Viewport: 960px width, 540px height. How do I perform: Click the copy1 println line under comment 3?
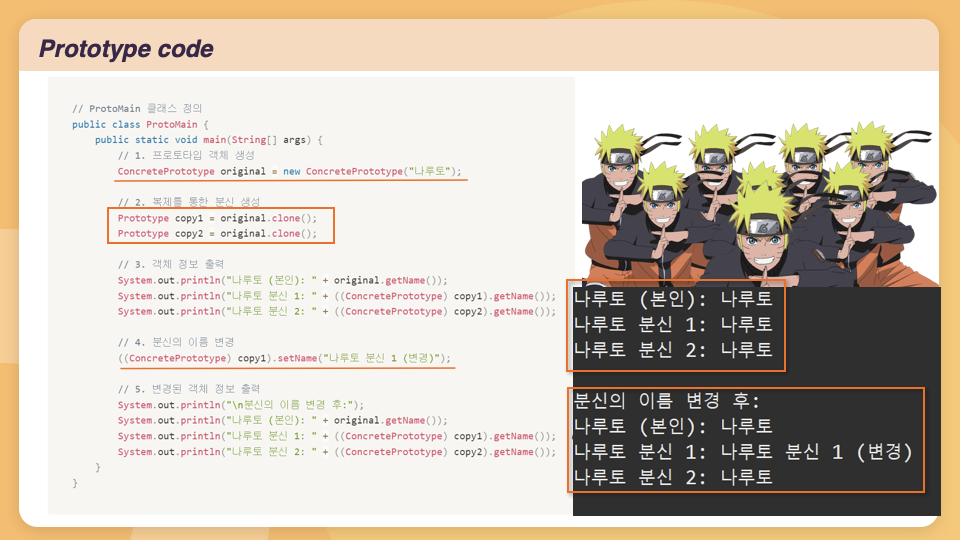click(x=337, y=296)
